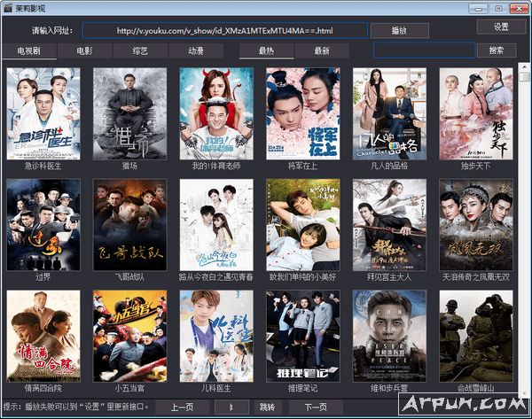Click the 搜索 search button
Screen dimensions: 532x419
[x=496, y=50]
